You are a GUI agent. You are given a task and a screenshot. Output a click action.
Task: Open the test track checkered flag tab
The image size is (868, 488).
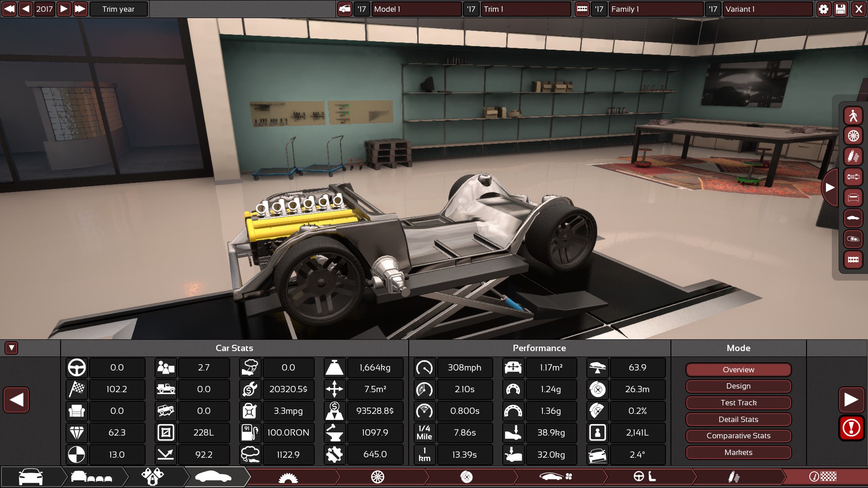pyautogui.click(x=823, y=477)
